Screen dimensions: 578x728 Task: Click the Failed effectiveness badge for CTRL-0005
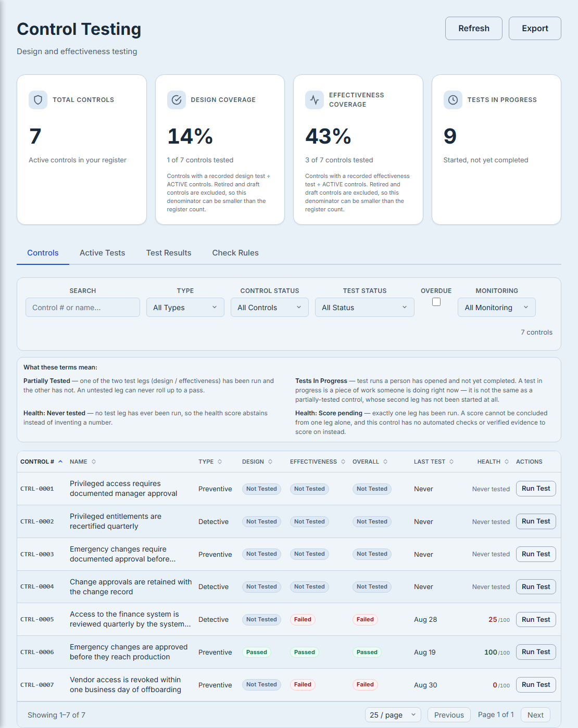(x=303, y=619)
